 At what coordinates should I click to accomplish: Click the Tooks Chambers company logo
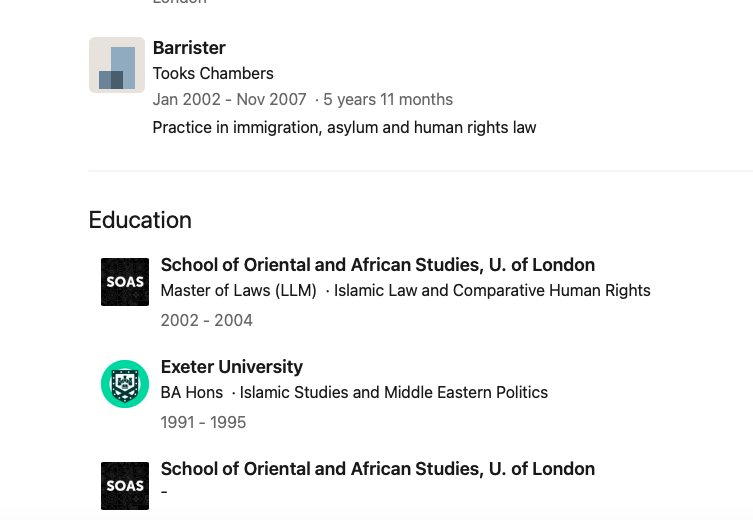click(117, 65)
